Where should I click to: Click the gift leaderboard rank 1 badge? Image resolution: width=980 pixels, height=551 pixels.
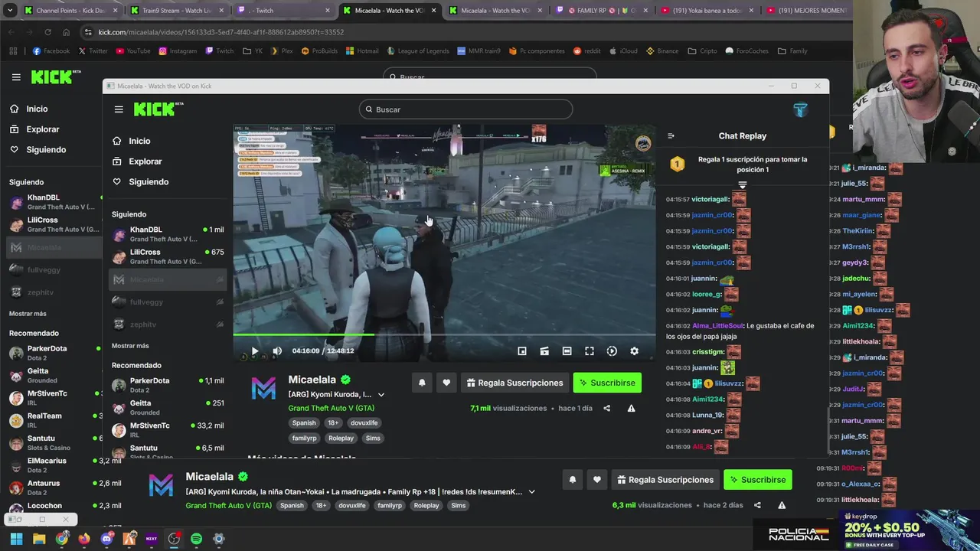677,164
